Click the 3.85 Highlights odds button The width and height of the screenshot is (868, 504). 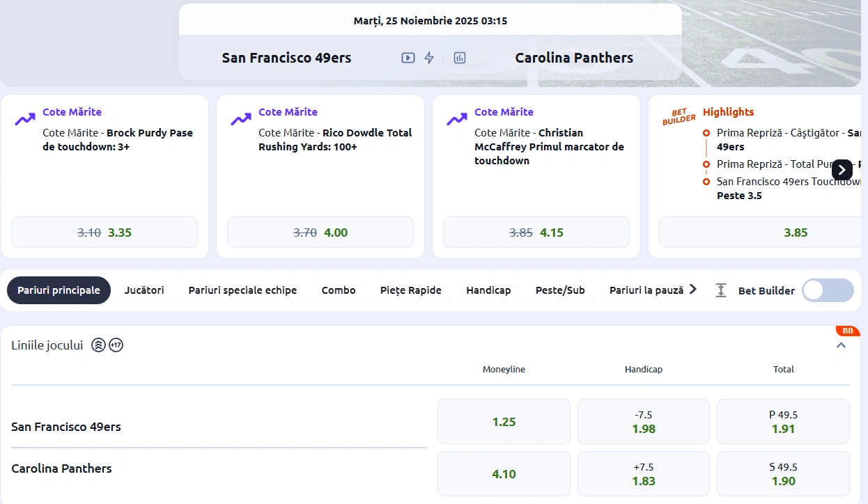[796, 232]
